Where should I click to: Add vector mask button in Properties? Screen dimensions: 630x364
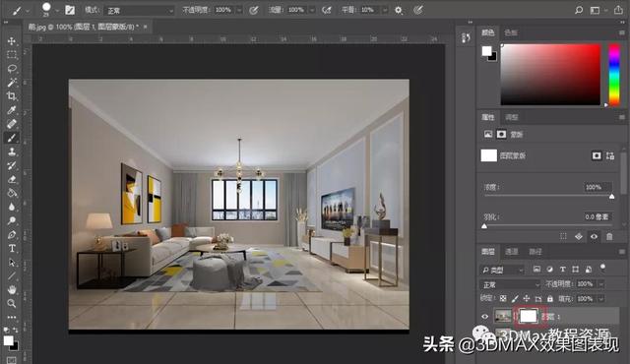pyautogui.click(x=610, y=155)
